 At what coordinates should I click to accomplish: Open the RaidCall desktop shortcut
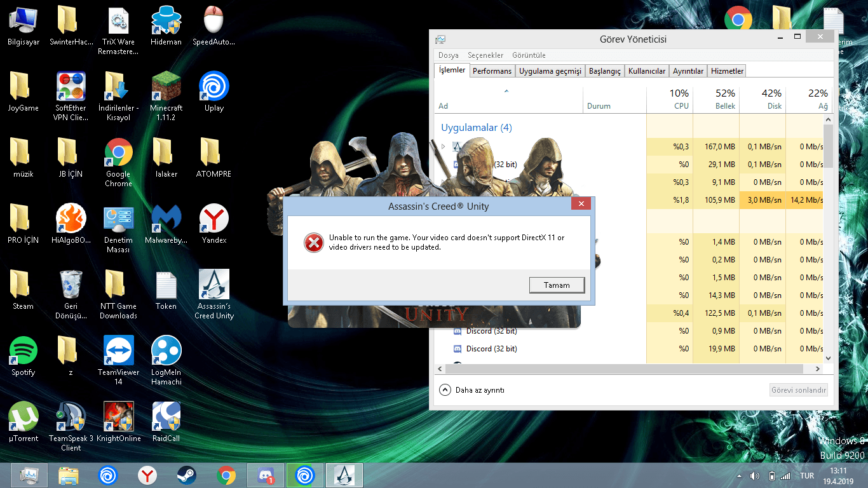click(166, 423)
